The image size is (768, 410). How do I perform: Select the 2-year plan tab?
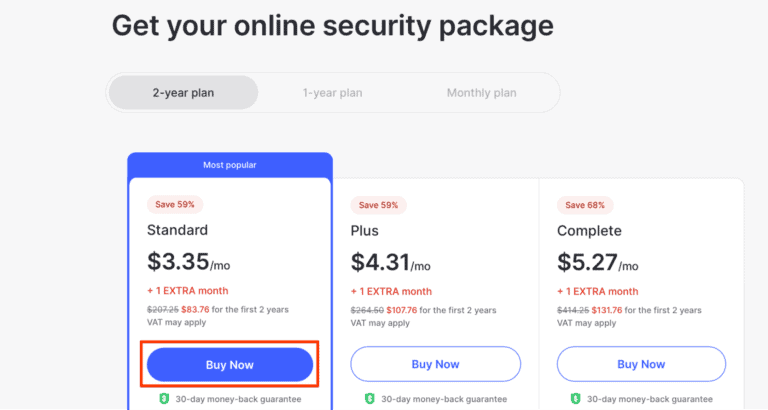pyautogui.click(x=183, y=93)
